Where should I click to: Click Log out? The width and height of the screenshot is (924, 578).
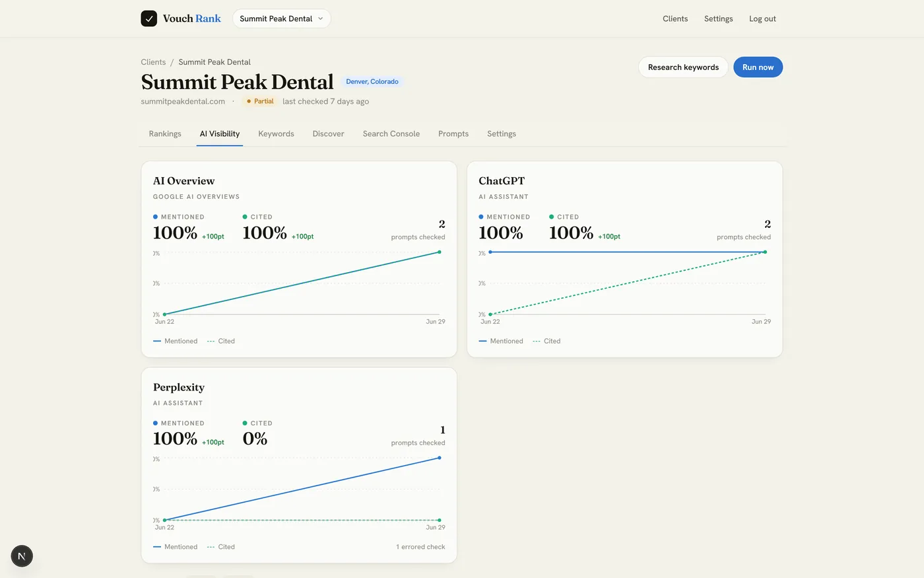coord(762,18)
